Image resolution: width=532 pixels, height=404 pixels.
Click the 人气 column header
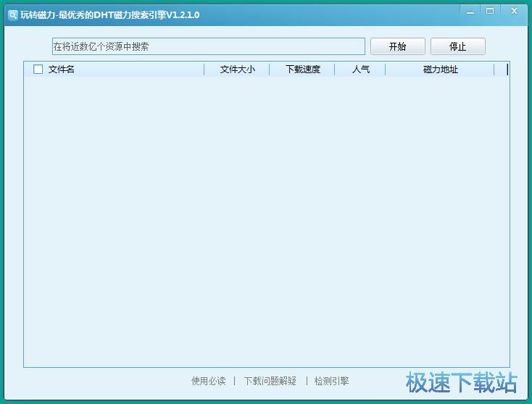(x=360, y=70)
